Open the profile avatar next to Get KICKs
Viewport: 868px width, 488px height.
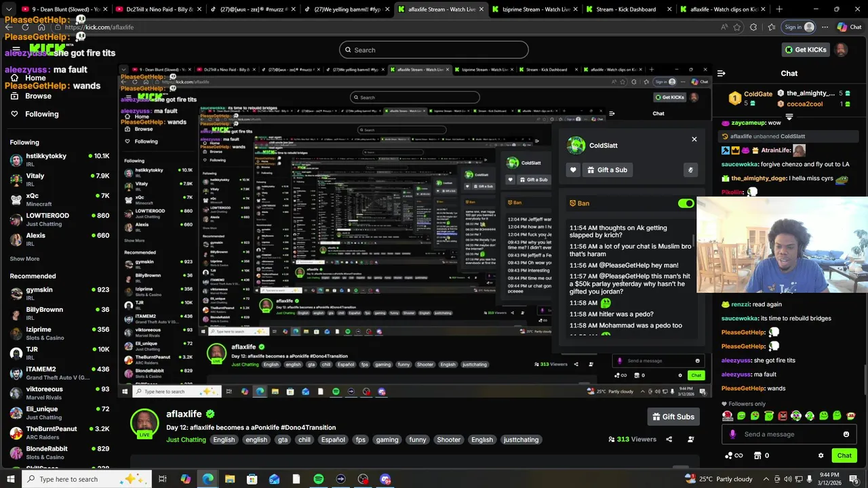[841, 49]
